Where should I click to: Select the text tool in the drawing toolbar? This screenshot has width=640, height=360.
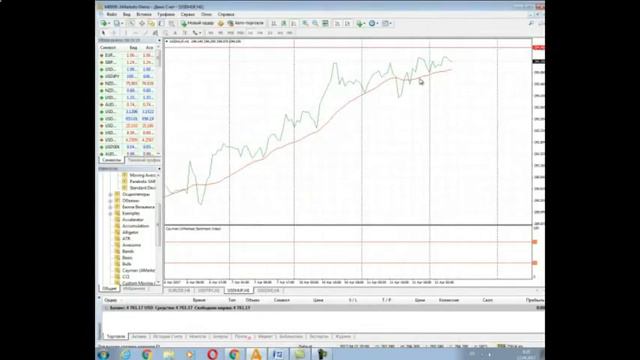coord(175,33)
